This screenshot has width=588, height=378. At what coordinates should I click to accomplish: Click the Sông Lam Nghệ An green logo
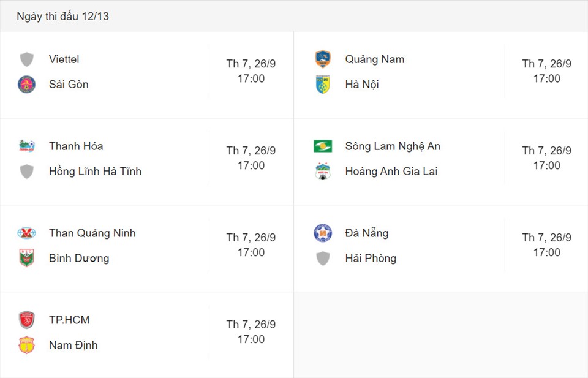coord(323,146)
